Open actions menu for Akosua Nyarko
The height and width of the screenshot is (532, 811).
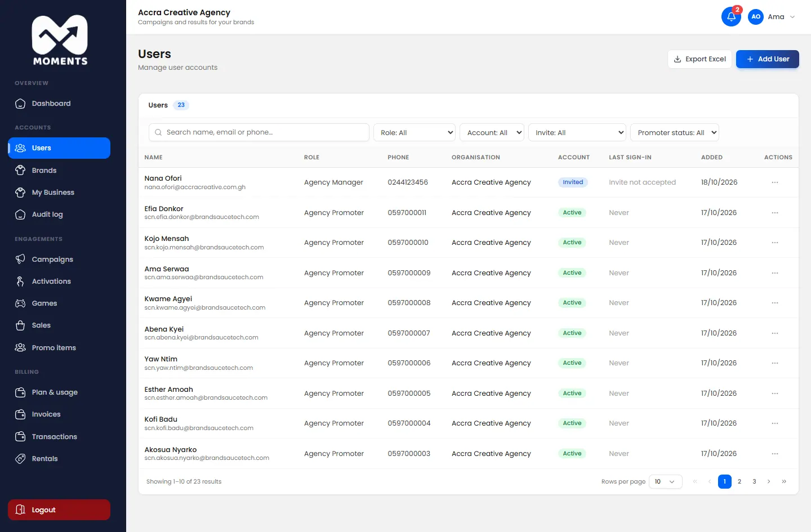tap(775, 454)
